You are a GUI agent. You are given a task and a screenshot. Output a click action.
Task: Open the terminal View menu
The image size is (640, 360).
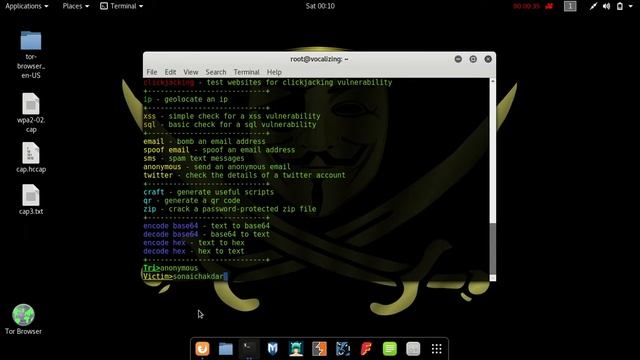click(x=191, y=72)
